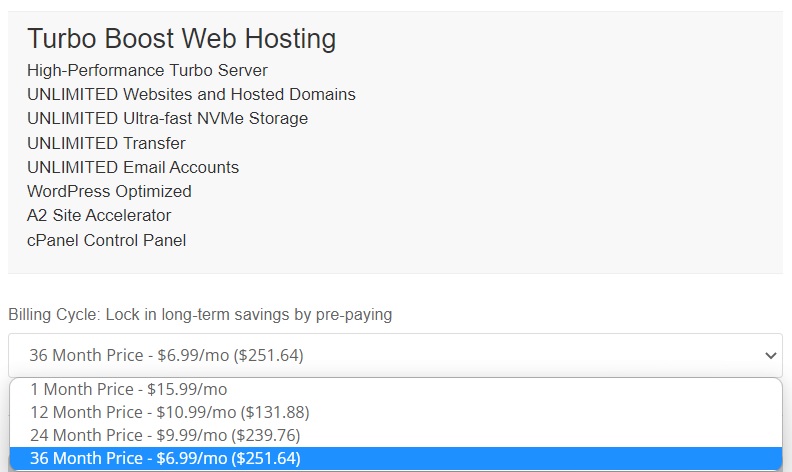Click the High-Performance Turbo Server line
The width and height of the screenshot is (792, 472).
pos(147,70)
